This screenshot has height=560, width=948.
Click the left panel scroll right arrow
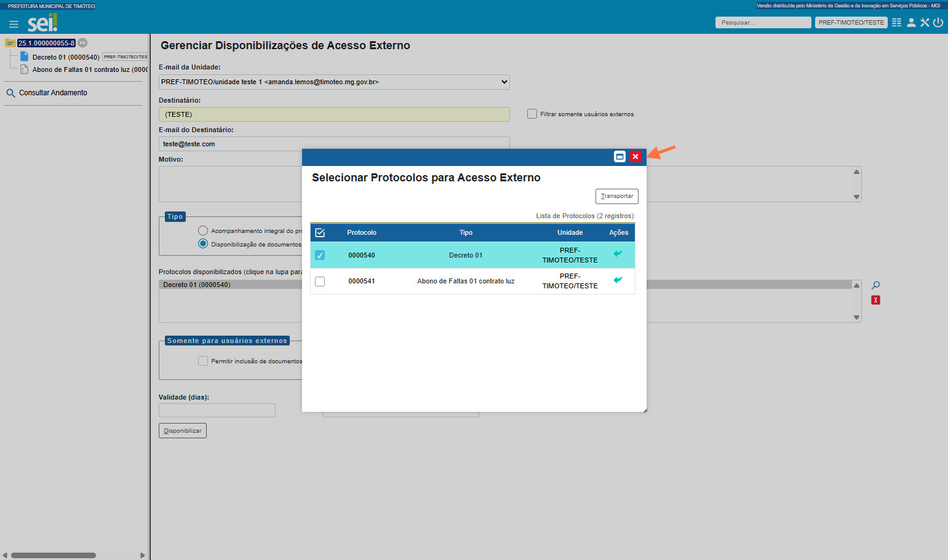click(142, 555)
